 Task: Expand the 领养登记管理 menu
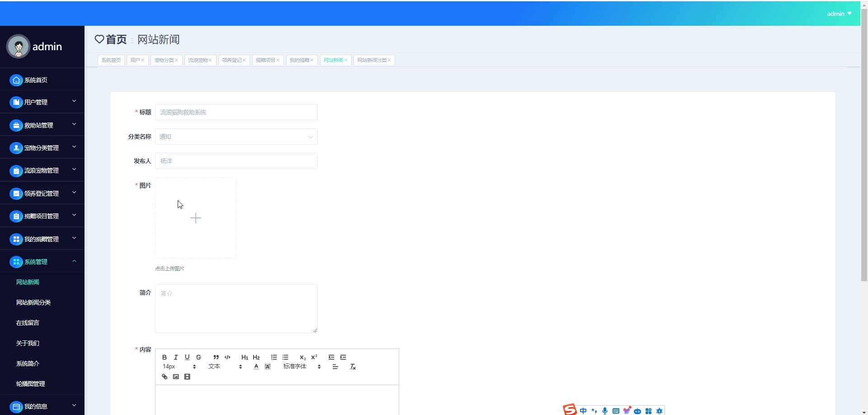[42, 193]
